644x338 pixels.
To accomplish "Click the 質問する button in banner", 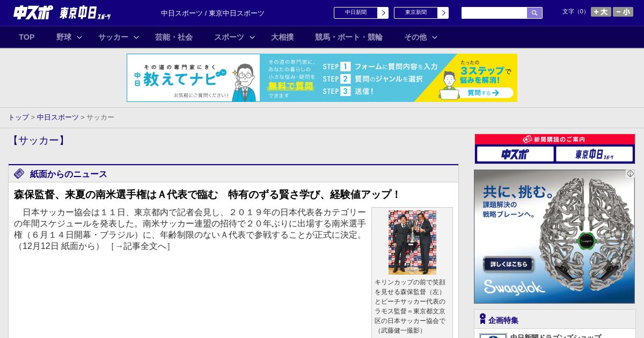I will [483, 93].
